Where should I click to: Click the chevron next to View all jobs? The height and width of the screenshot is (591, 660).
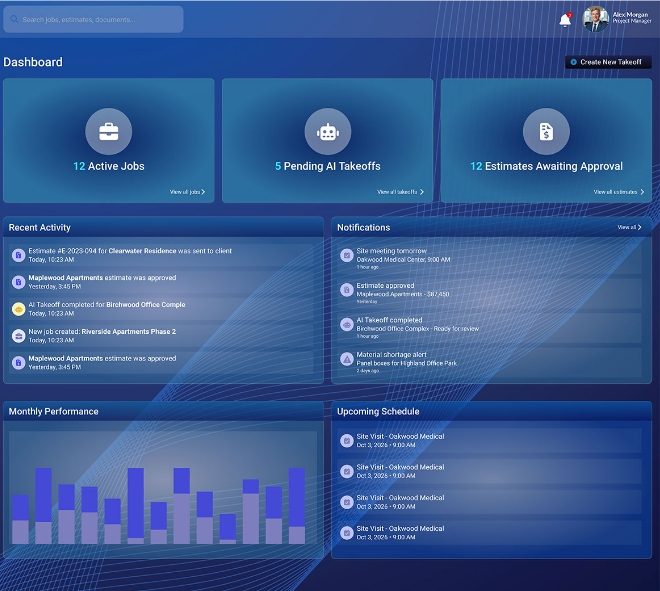tap(203, 192)
